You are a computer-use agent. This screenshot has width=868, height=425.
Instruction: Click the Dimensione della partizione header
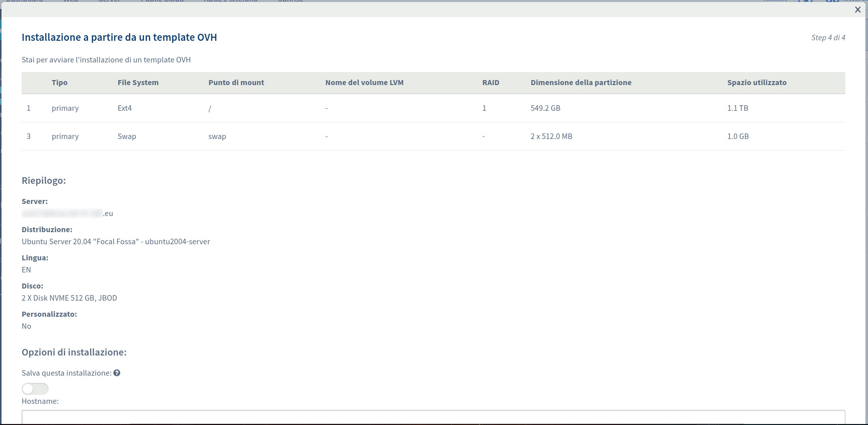click(x=581, y=83)
